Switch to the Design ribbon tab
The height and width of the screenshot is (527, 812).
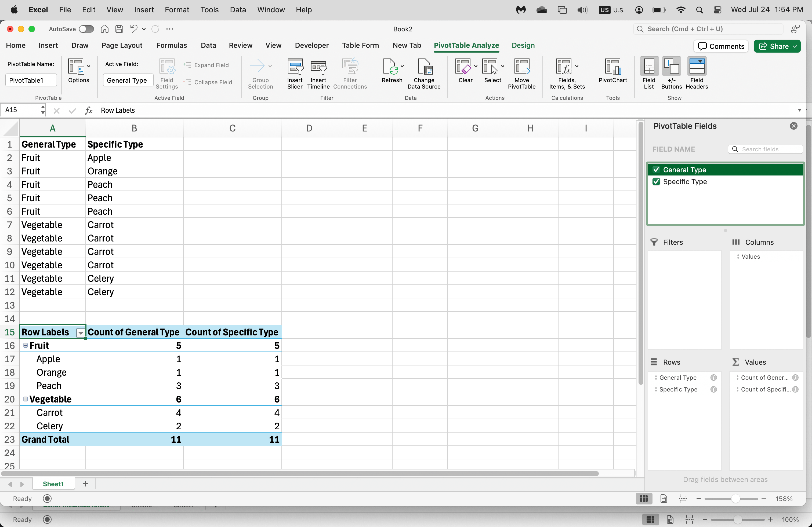[x=523, y=45]
